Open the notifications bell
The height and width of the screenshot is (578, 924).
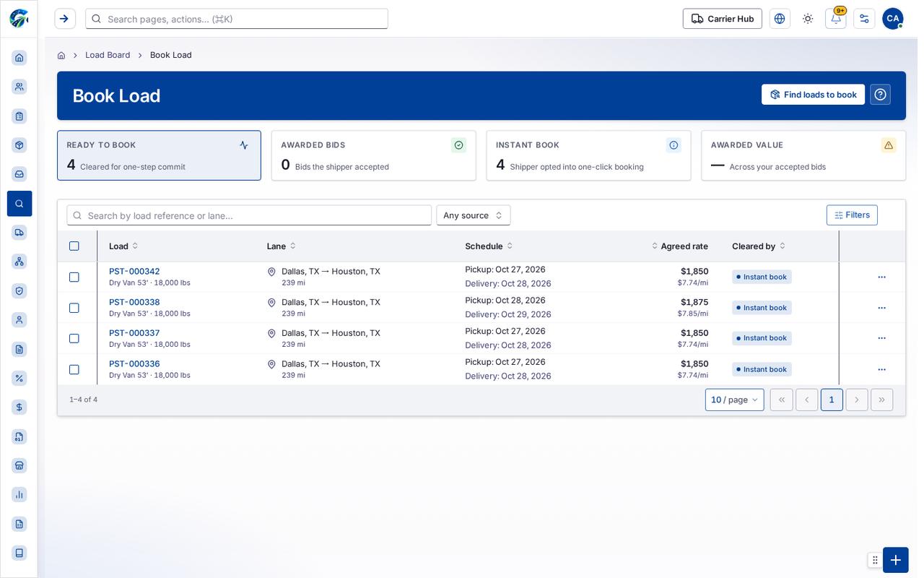(836, 19)
